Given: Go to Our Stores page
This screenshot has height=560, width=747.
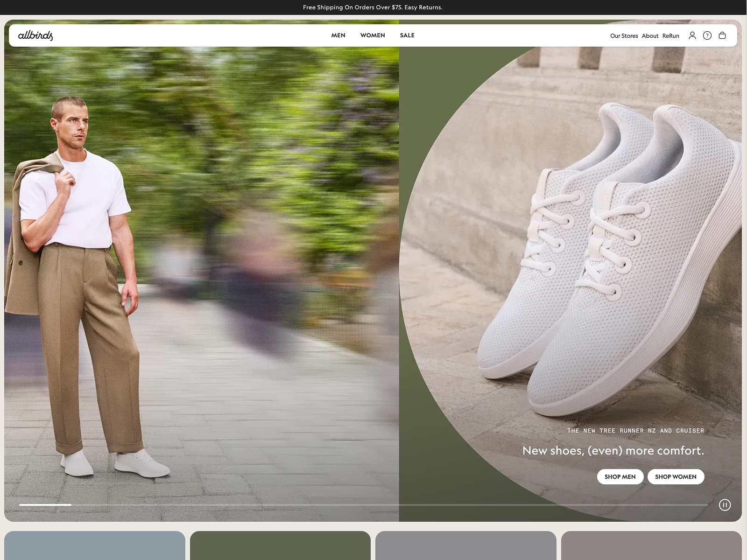Looking at the screenshot, I should click(624, 36).
